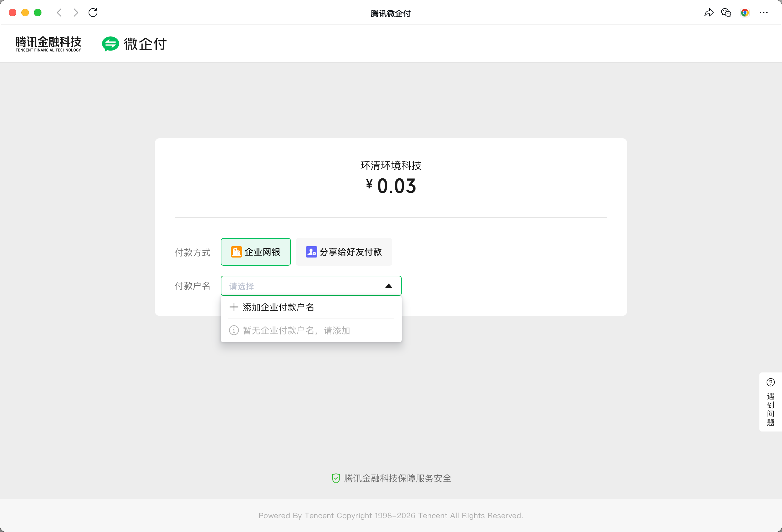
Task: Go back with the left arrow
Action: pos(59,13)
